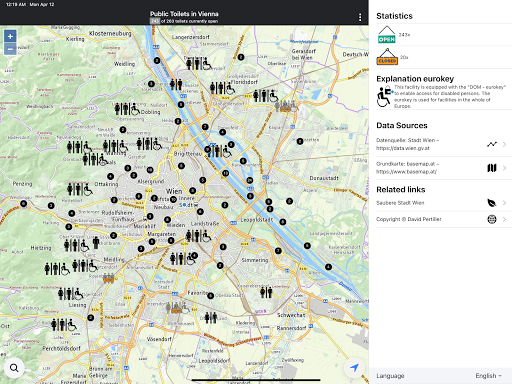Select the toilet marker at Ottakring
The image size is (512, 384).
80,189
